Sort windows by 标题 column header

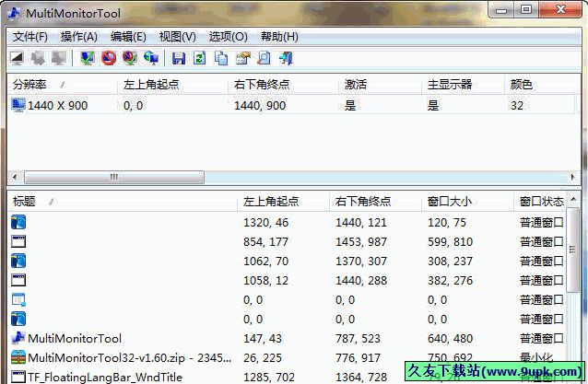click(123, 202)
